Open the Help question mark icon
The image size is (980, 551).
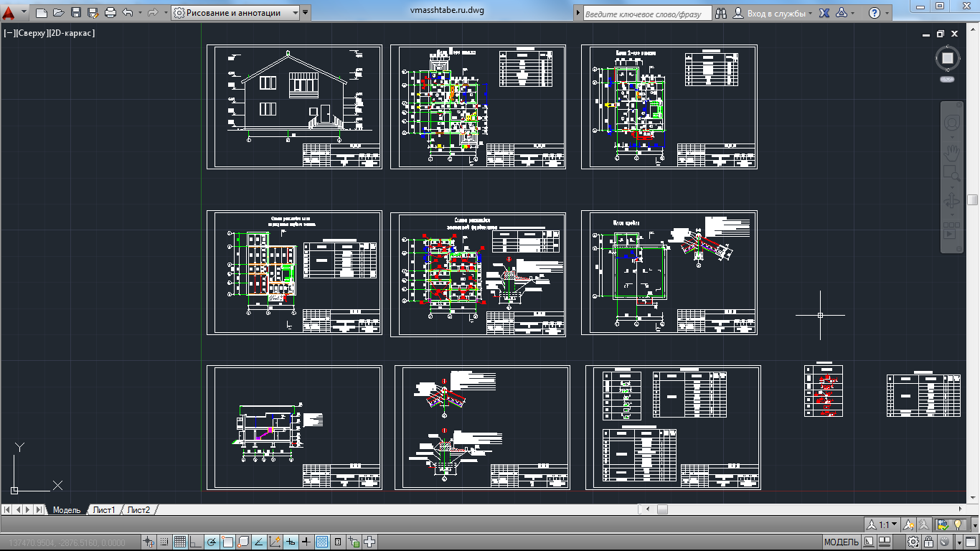tap(874, 14)
